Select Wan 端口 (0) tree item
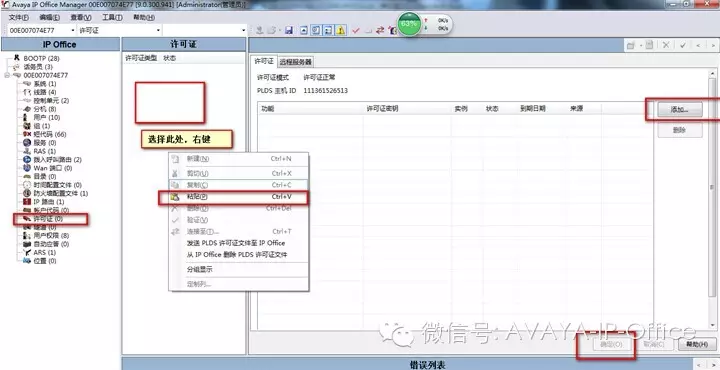Viewport: 720px width, 370px height. pyautogui.click(x=53, y=168)
